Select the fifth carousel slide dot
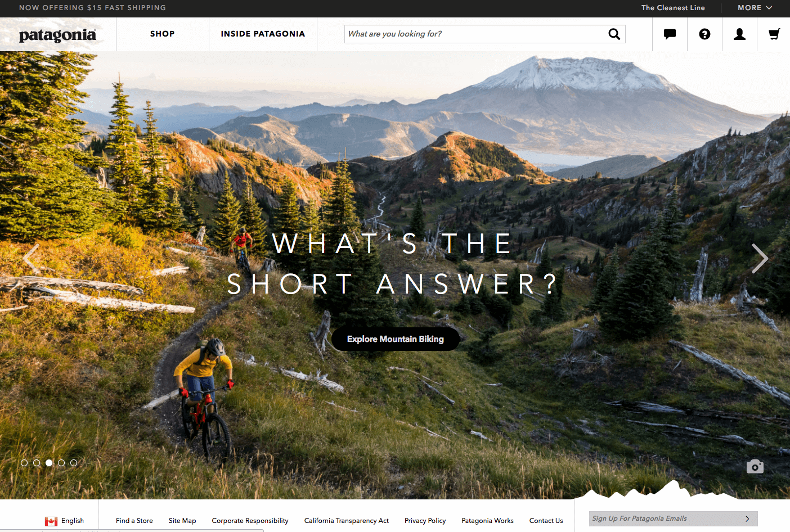Screen dimensions: 790x532 pyautogui.click(x=74, y=463)
